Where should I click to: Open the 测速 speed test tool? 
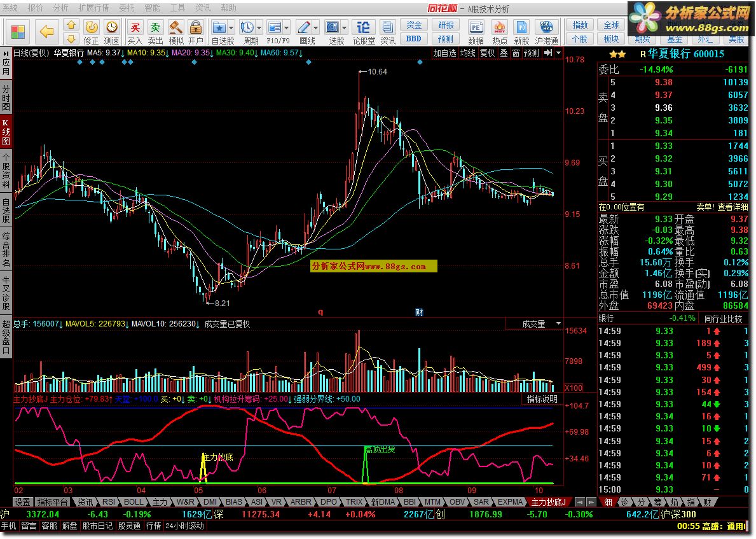[111, 32]
